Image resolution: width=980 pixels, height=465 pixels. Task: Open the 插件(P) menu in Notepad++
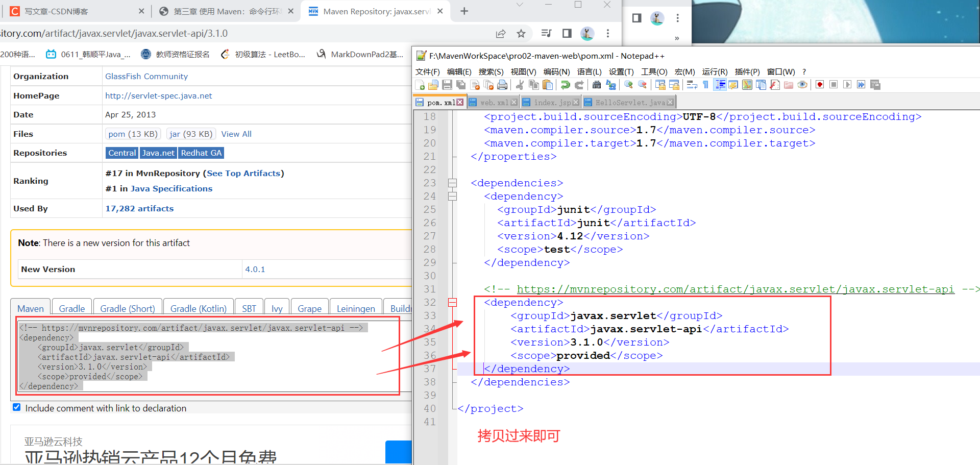747,71
